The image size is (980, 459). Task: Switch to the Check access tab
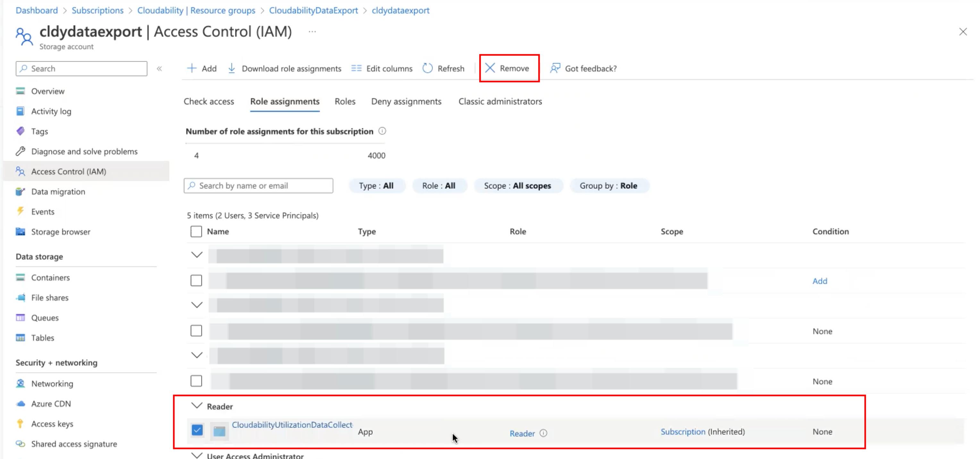209,101
